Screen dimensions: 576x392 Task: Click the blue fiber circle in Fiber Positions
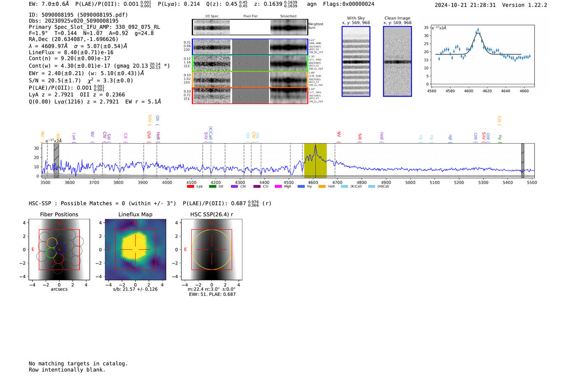tap(60, 248)
